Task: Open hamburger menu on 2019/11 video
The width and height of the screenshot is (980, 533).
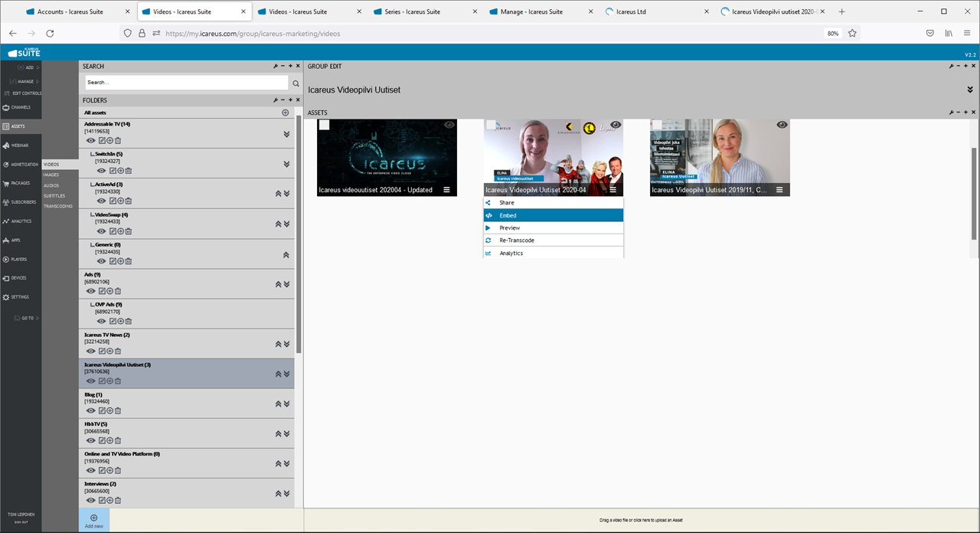Action: [779, 190]
